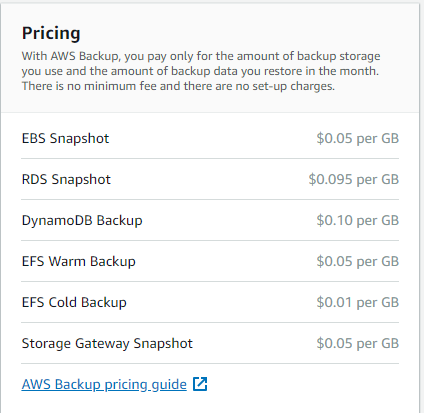Select the Storage Gateway Snapshot price value
The height and width of the screenshot is (413, 424).
[x=358, y=343]
